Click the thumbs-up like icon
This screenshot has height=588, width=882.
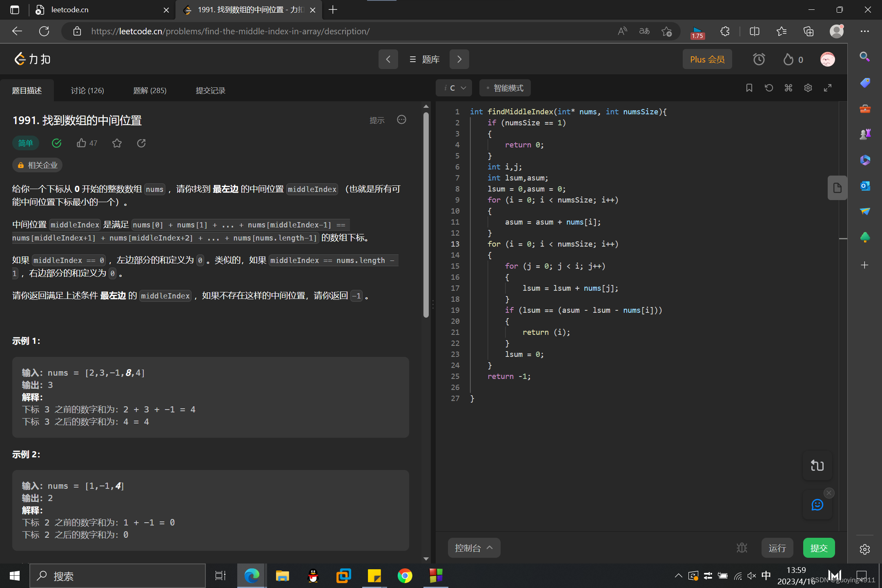(81, 143)
